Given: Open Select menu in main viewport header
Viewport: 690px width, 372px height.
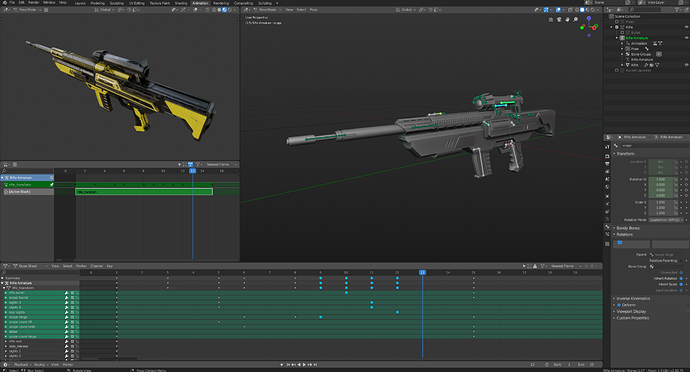Looking at the screenshot, I should pos(301,9).
